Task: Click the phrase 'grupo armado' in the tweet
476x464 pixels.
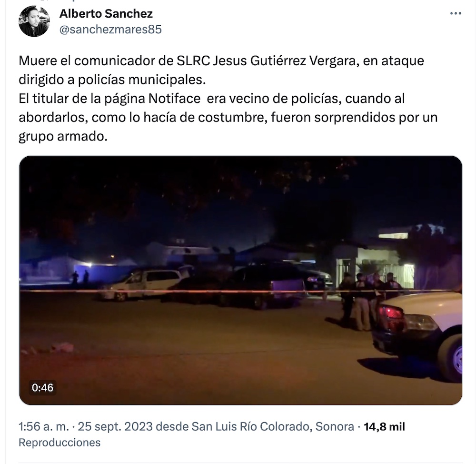Action: pos(63,136)
